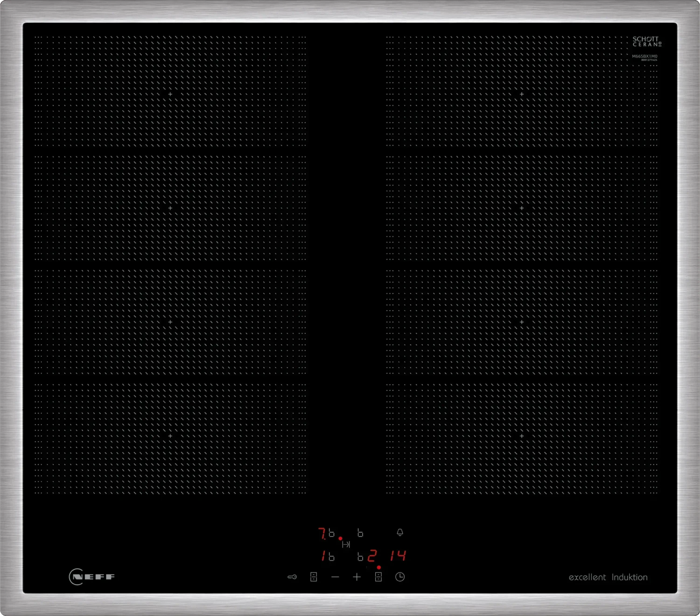This screenshot has height=616, width=700.
Task: Click the M66SBX1M0 model number
Action: point(644,56)
